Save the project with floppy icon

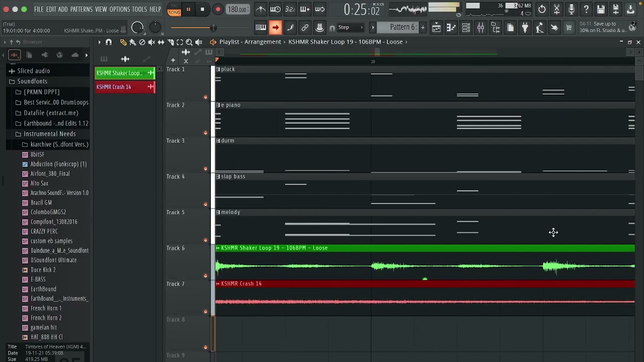[x=601, y=9]
